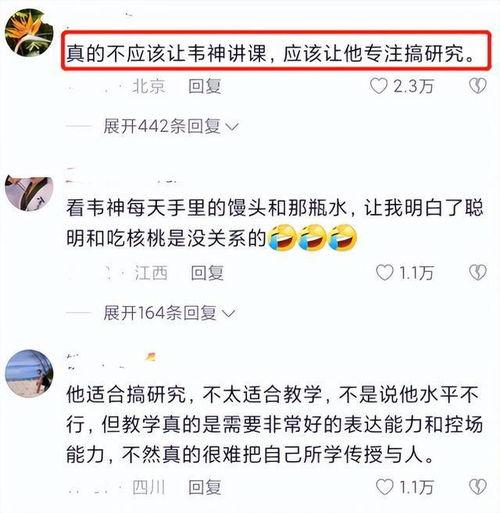The height and width of the screenshot is (513, 500).
Task: Tap the comment about 馒头和那瓶水
Action: point(274,223)
